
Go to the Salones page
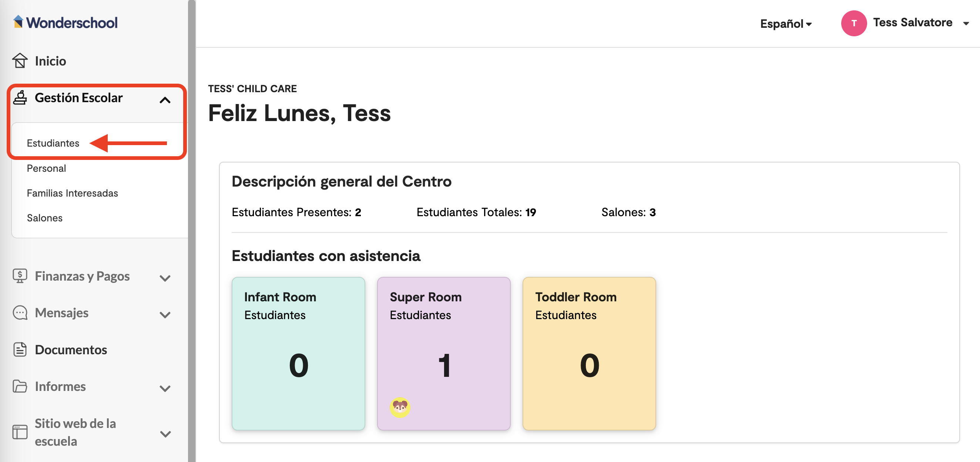(x=44, y=218)
